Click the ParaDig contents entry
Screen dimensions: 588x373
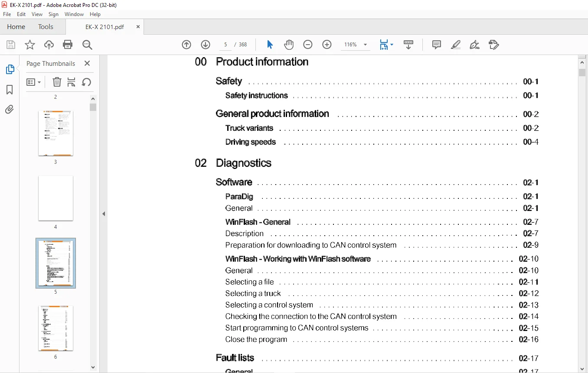tap(239, 196)
